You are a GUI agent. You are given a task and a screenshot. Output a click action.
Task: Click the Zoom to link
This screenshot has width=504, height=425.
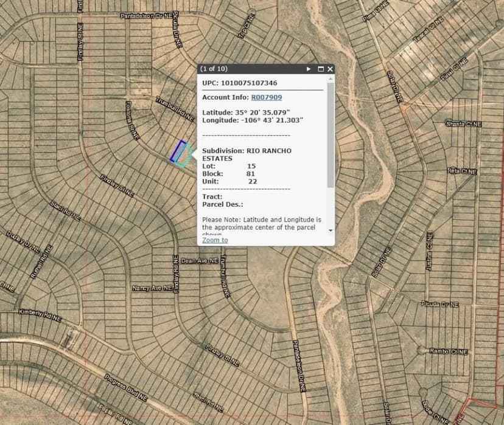tap(214, 240)
